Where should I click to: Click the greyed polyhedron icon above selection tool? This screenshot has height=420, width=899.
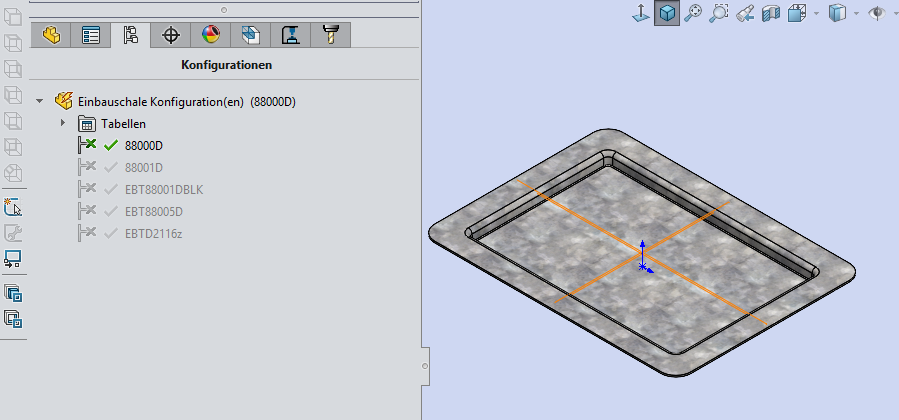coord(13,172)
